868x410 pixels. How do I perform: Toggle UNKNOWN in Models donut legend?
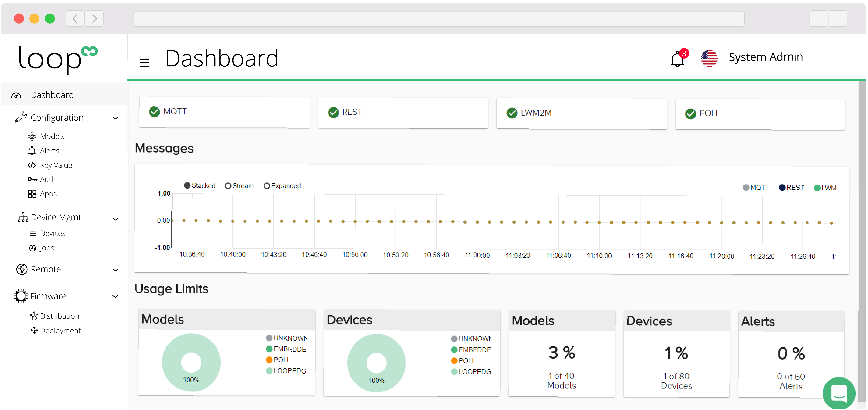(286, 338)
